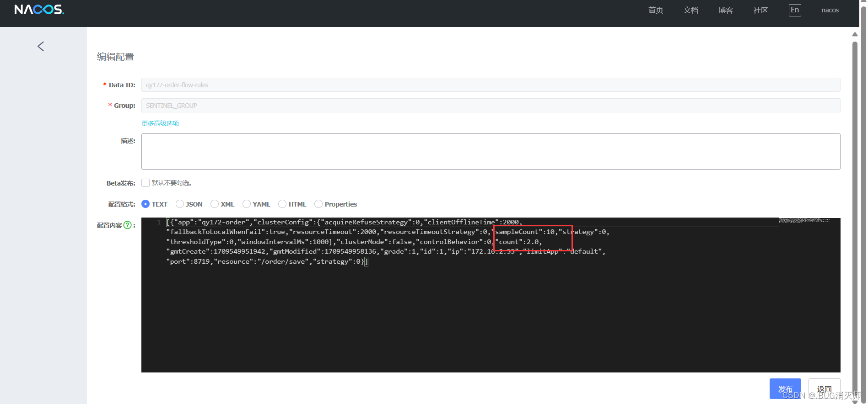This screenshot has height=404, width=868.
Task: Select the TEXT format radio button
Action: (x=146, y=204)
